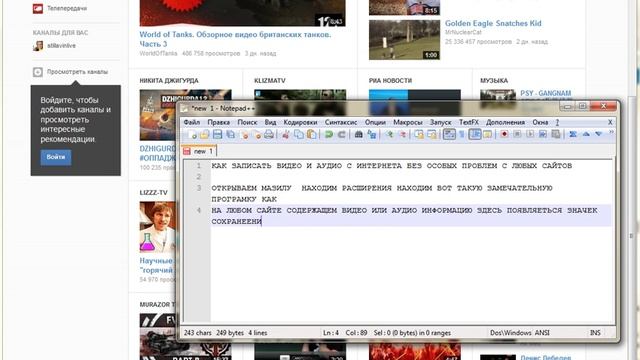This screenshot has height=360, width=640.
Task: Open the Синтаксис menu
Action: 341,122
